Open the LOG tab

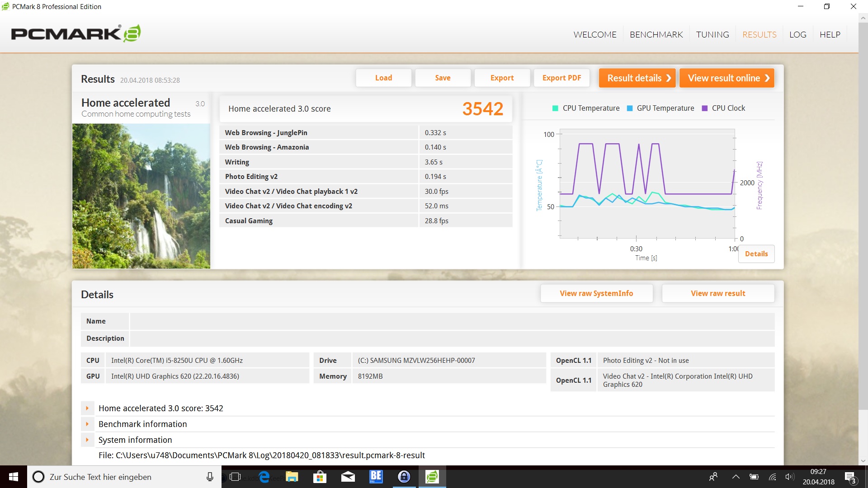point(797,34)
